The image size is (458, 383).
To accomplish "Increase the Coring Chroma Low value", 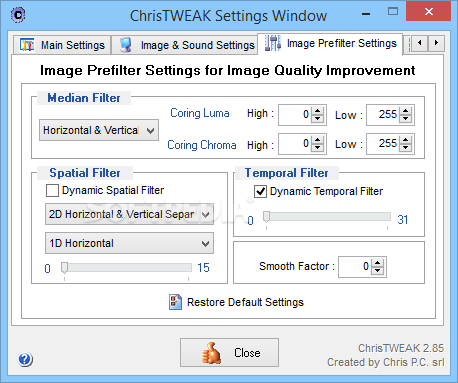I will [406, 140].
